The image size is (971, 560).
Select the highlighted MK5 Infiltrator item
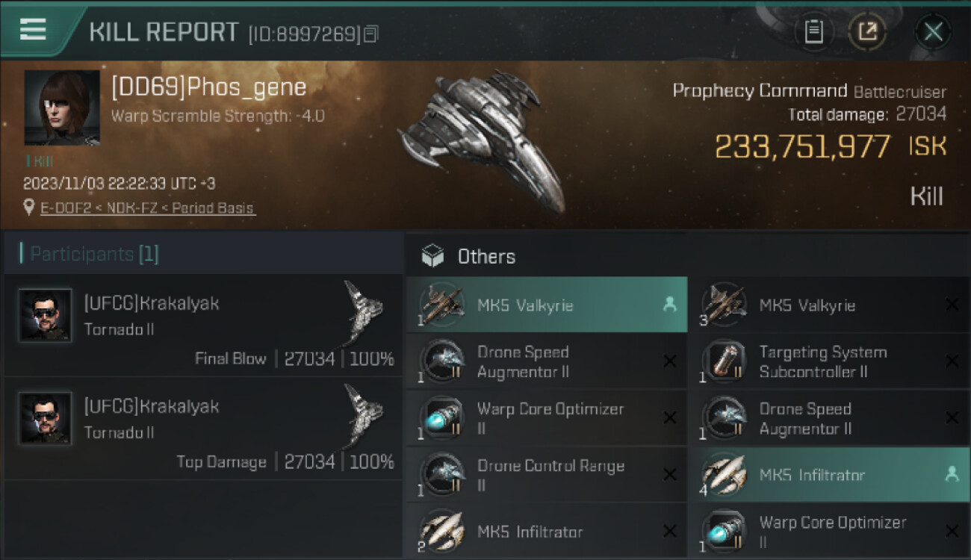point(828,475)
